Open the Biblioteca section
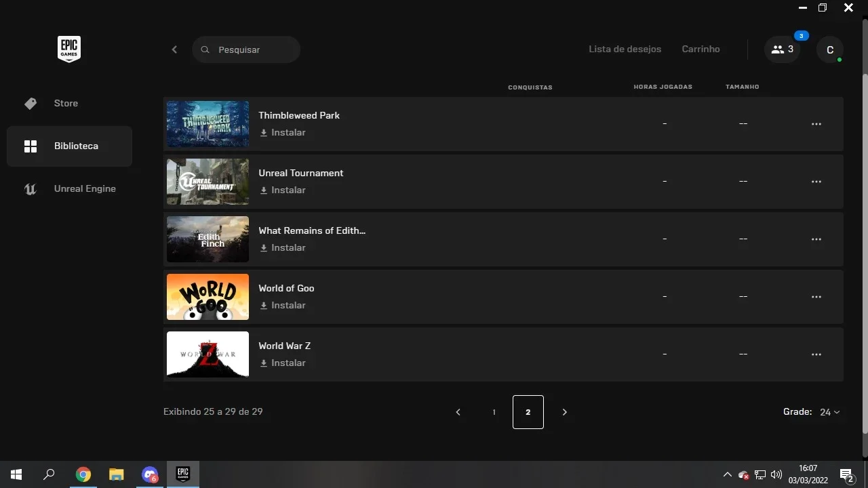Image resolution: width=868 pixels, height=488 pixels. click(69, 146)
